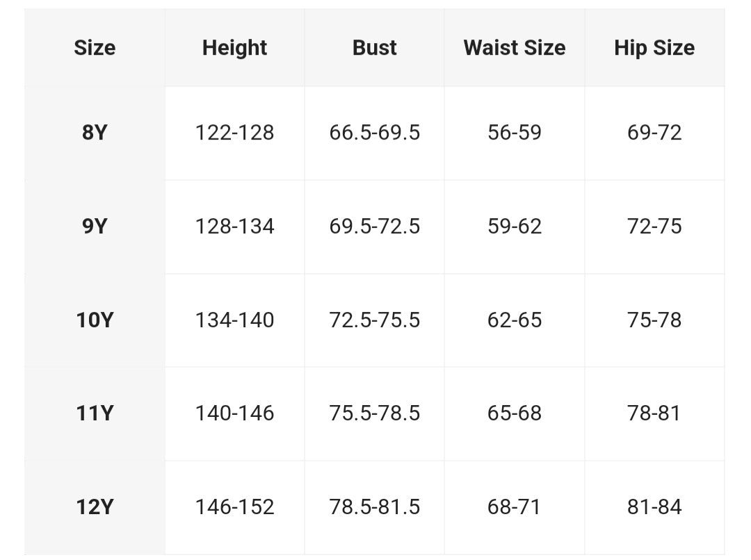Image resolution: width=751 pixels, height=560 pixels.
Task: Click the 68-71 waist size cell
Action: click(515, 507)
